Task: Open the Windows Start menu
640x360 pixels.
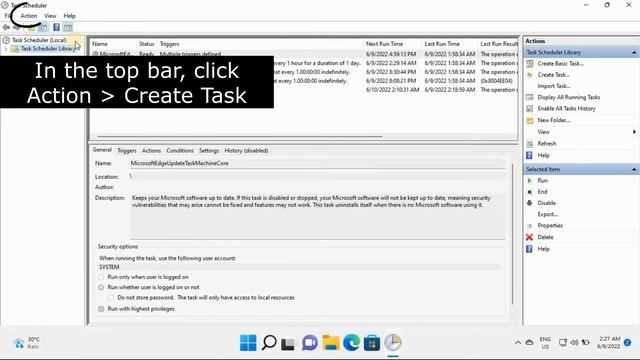Action: pyautogui.click(x=248, y=343)
